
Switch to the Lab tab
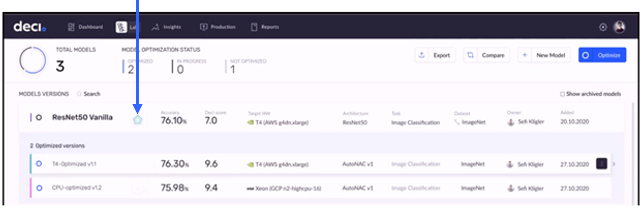(128, 27)
